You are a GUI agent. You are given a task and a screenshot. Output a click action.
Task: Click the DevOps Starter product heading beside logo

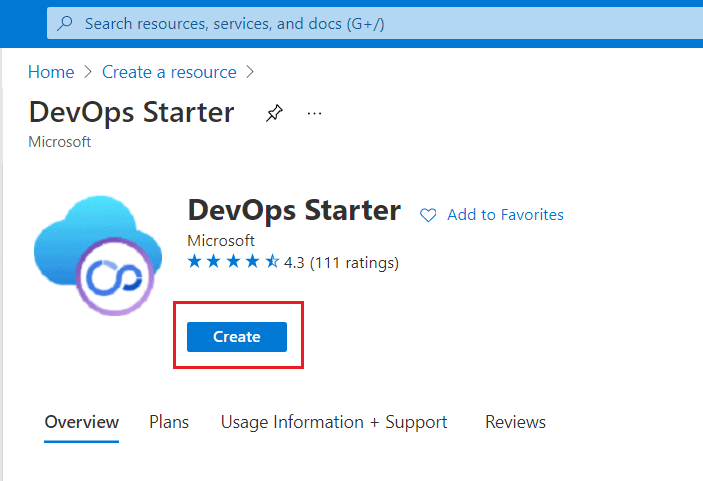[294, 210]
